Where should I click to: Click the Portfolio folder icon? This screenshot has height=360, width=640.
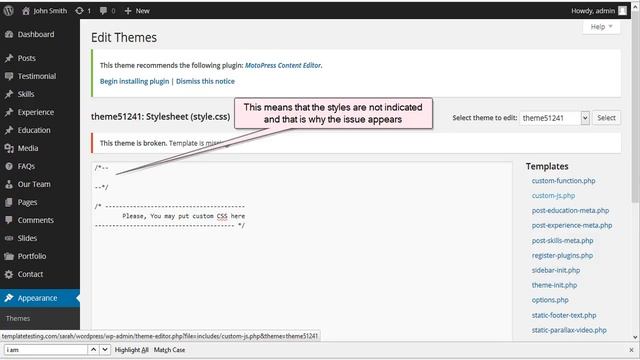[x=9, y=256]
